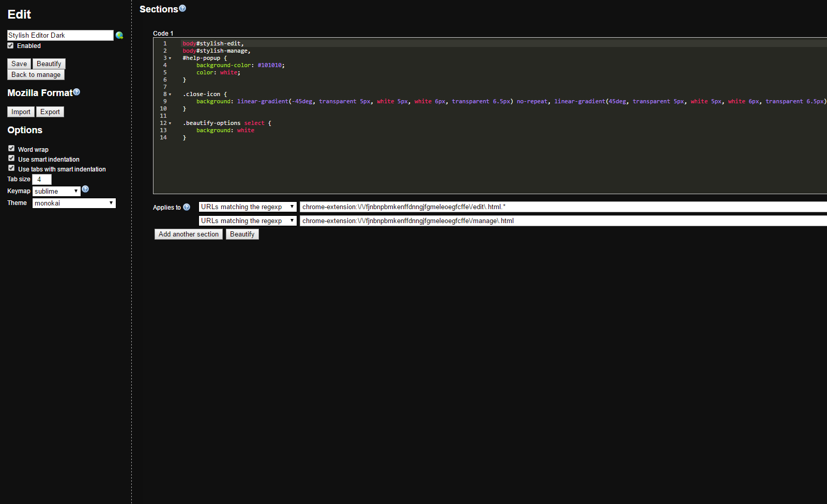
Task: Click the globe icon beside style name
Action: pos(119,36)
